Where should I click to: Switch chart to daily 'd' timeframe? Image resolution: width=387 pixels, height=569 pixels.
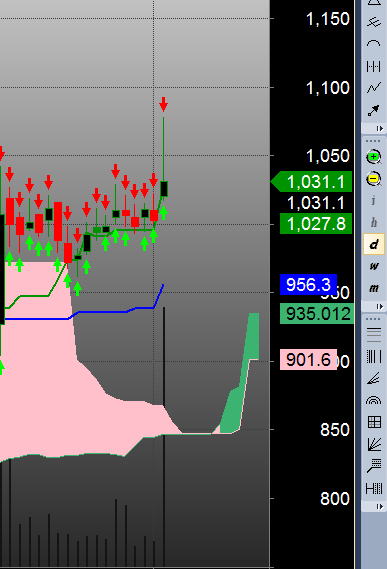tap(374, 244)
